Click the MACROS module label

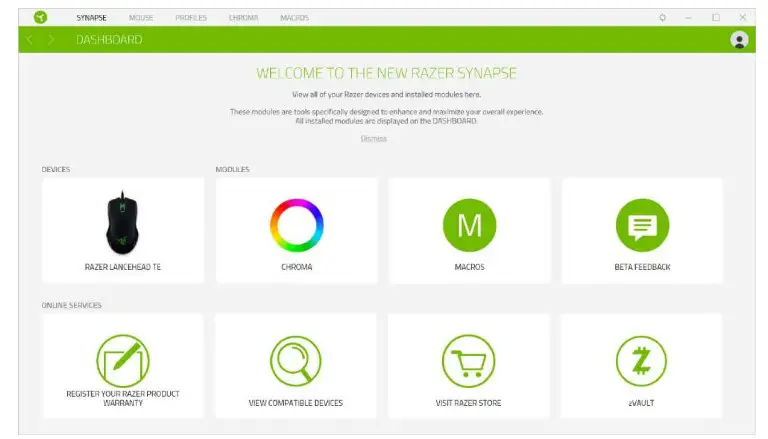tap(469, 267)
